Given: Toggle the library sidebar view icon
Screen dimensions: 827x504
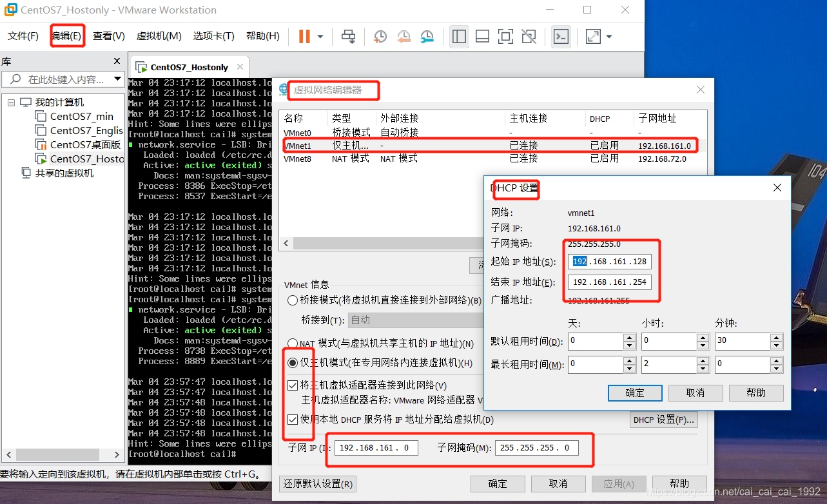Looking at the screenshot, I should click(459, 37).
